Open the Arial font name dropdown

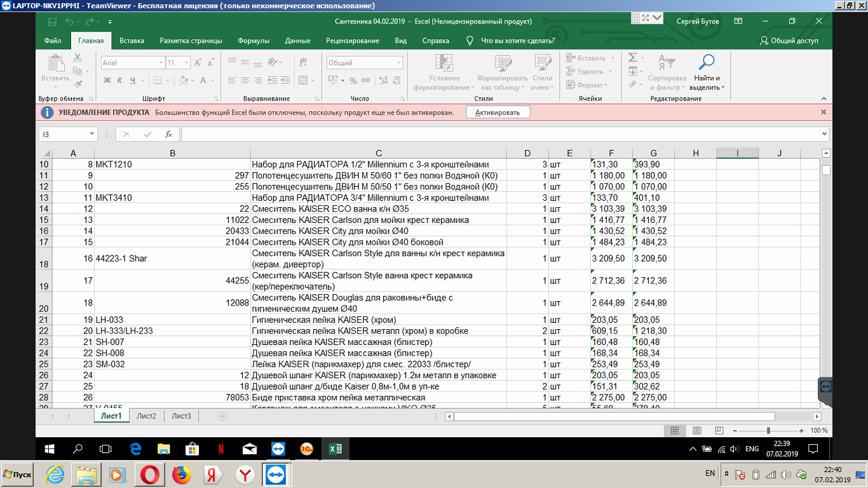click(x=161, y=63)
